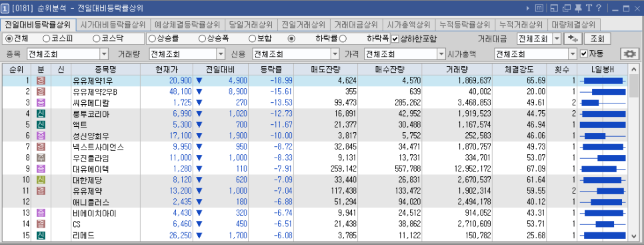Toggle the 자동 auto-refresh checkbox
The height and width of the screenshot is (245, 644).
[x=583, y=53]
